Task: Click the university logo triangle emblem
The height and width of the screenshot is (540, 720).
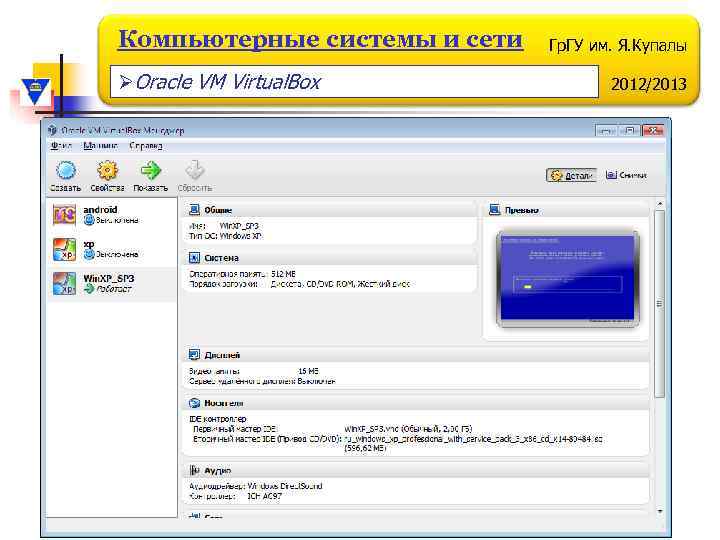Action: [36, 91]
